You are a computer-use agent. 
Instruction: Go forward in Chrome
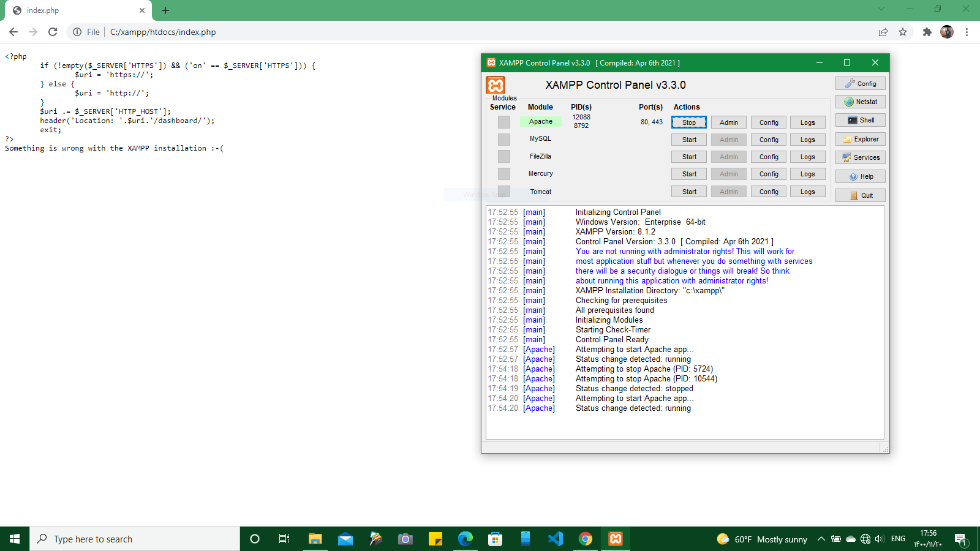33,32
